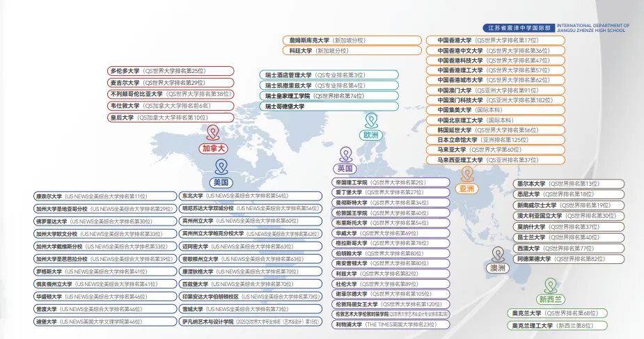The width and height of the screenshot is (644, 339).
Task: Click the 利物浦大学 entry
Action: pyautogui.click(x=391, y=324)
